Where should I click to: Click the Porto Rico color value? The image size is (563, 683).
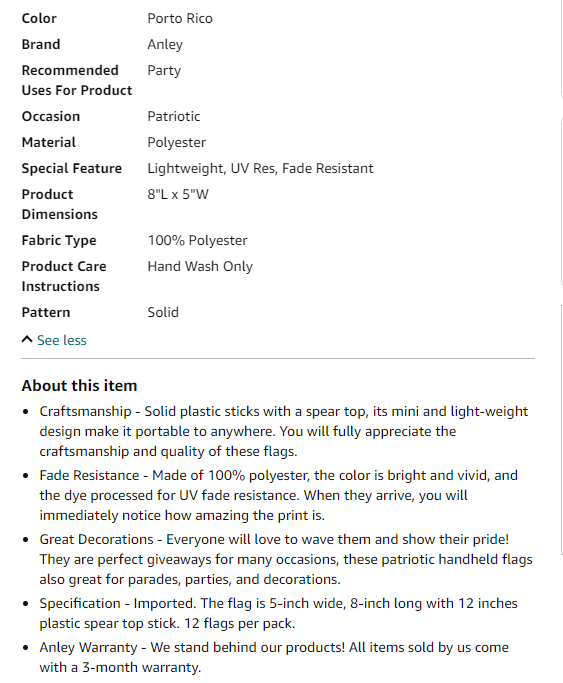(x=180, y=18)
